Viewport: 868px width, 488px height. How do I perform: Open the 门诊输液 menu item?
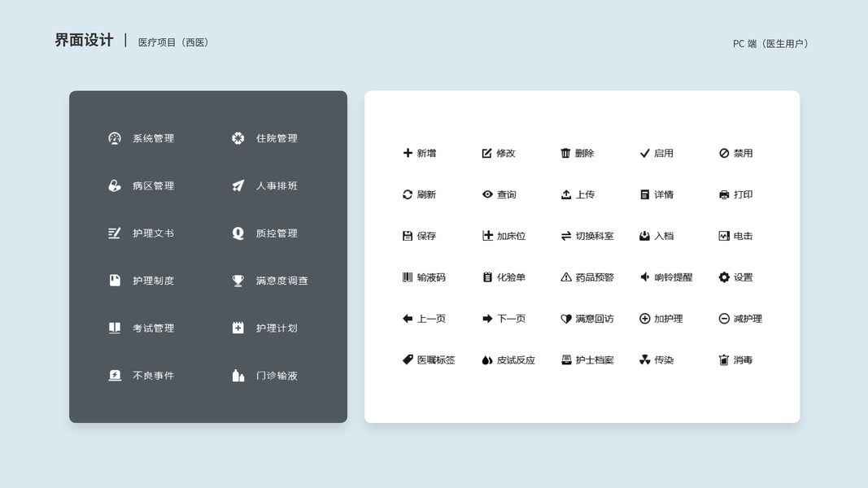pyautogui.click(x=264, y=376)
